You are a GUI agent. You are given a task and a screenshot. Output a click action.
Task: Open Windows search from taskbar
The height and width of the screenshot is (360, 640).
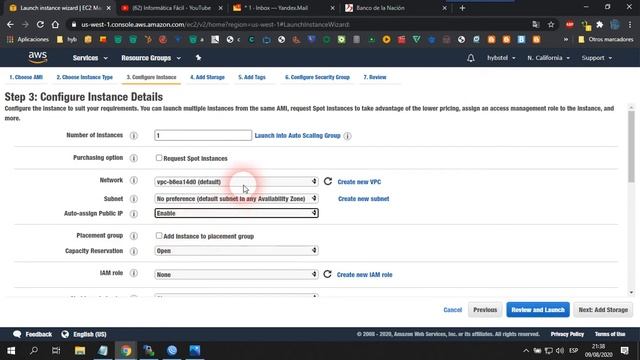coord(34,351)
